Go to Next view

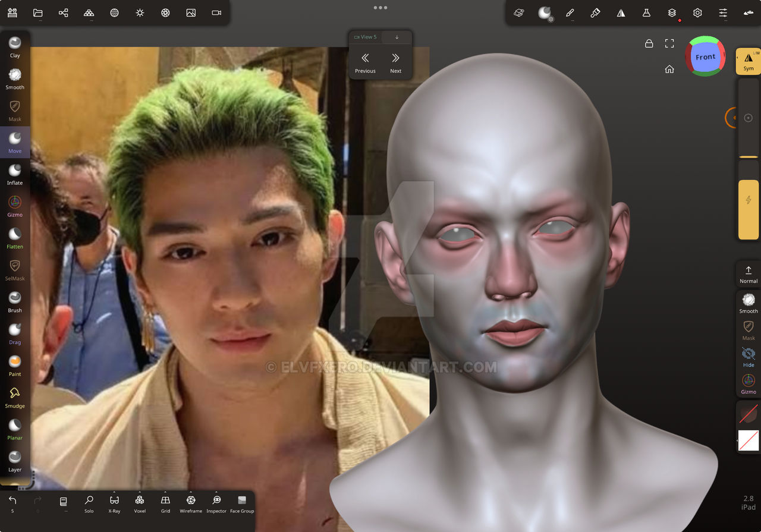tap(396, 62)
